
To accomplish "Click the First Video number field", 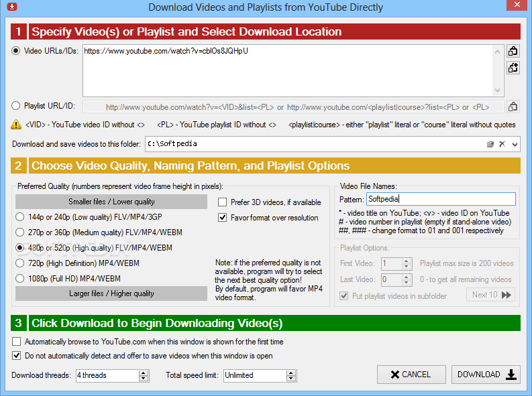I will point(391,263).
